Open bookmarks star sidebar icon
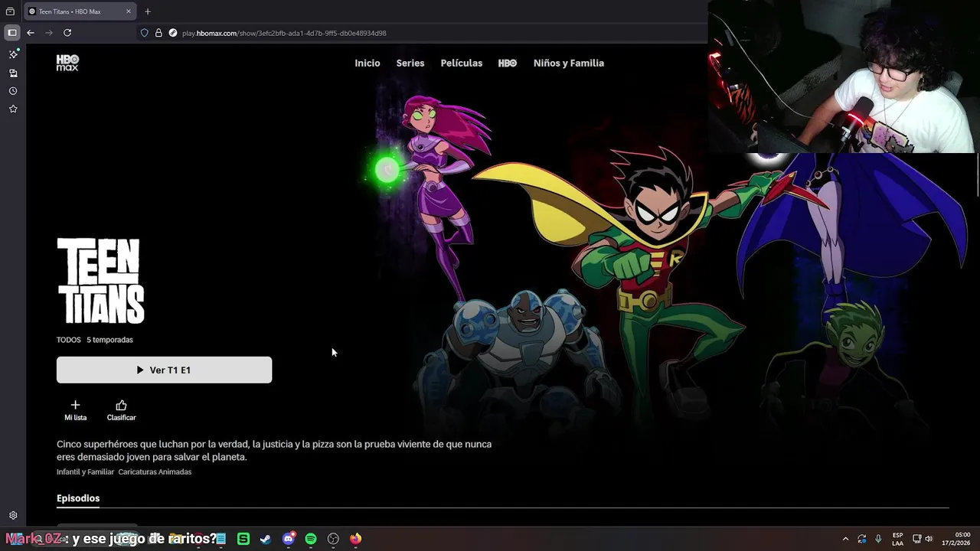The width and height of the screenshot is (980, 551). click(13, 109)
